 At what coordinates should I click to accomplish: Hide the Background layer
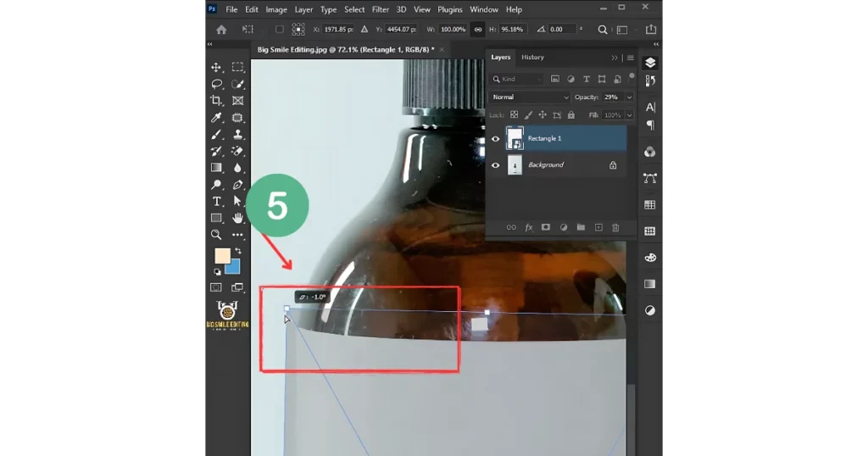click(495, 165)
